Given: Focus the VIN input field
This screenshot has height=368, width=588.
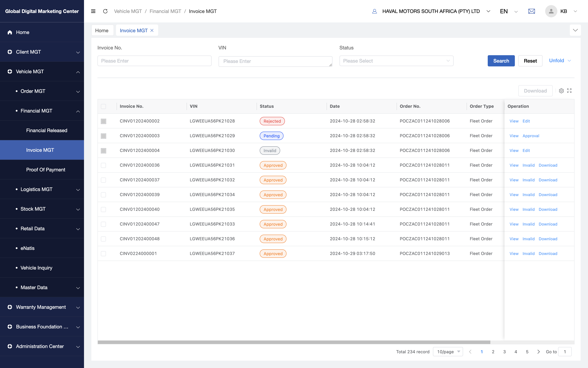Looking at the screenshot, I should [x=275, y=61].
